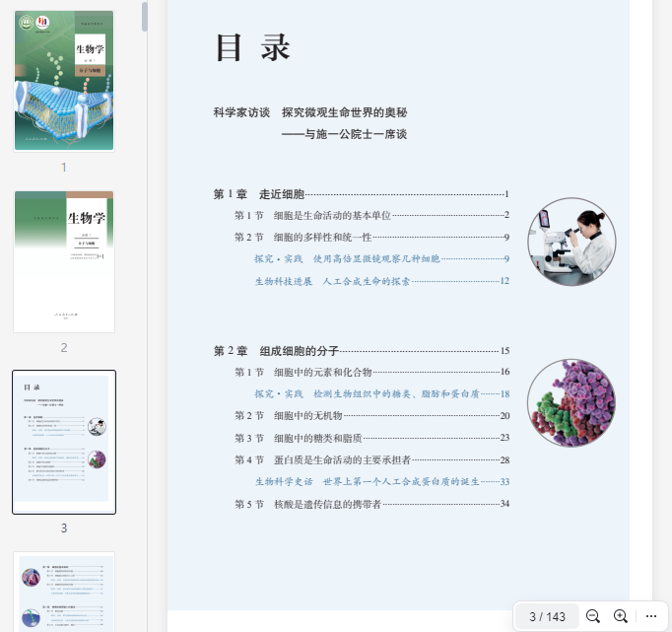This screenshot has width=672, height=632.
Task: Open the more options ellipsis menu
Action: pos(651,616)
